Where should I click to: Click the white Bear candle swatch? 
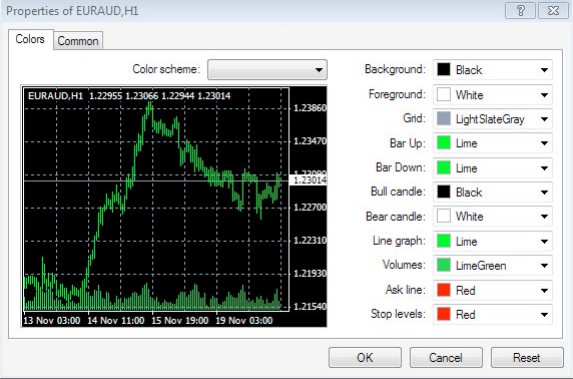coord(444,216)
